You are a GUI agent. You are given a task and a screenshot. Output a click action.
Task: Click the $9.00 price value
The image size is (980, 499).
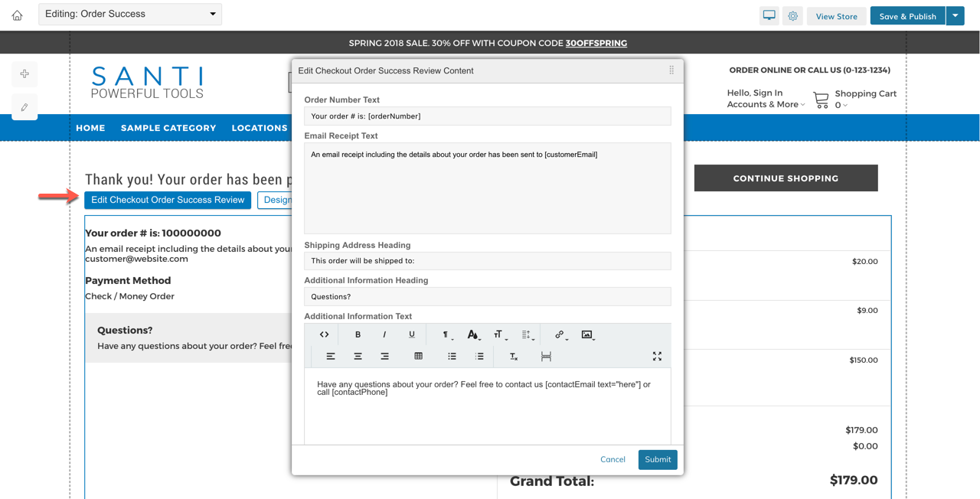(867, 311)
